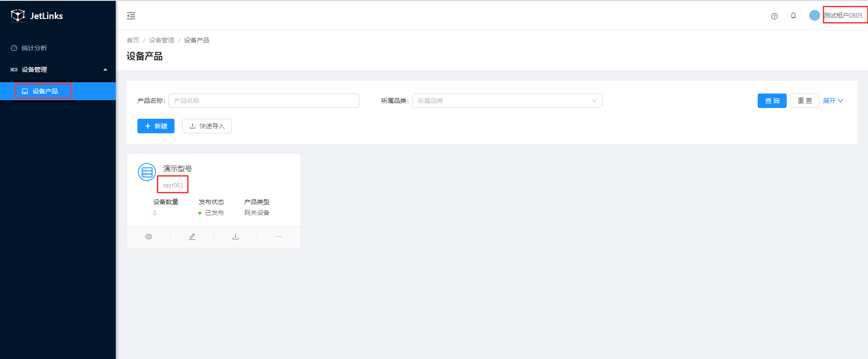
Task: Focus the 产品名称 input field
Action: [x=264, y=101]
